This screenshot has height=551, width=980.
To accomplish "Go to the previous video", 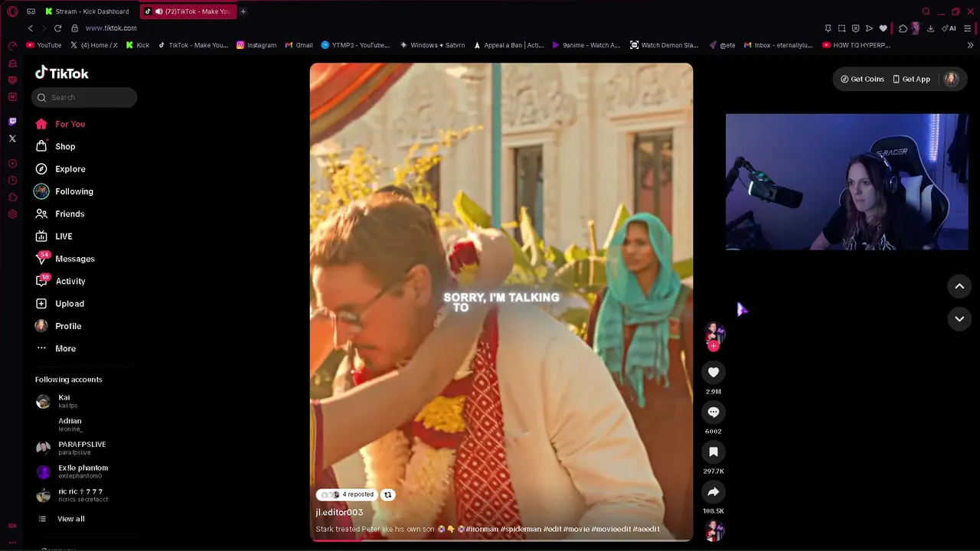I will [959, 286].
